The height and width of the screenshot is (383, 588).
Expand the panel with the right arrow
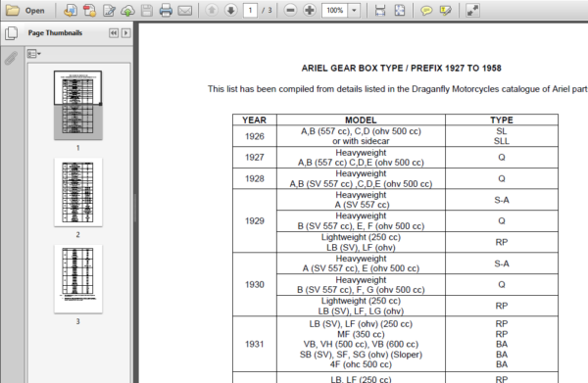pos(126,33)
